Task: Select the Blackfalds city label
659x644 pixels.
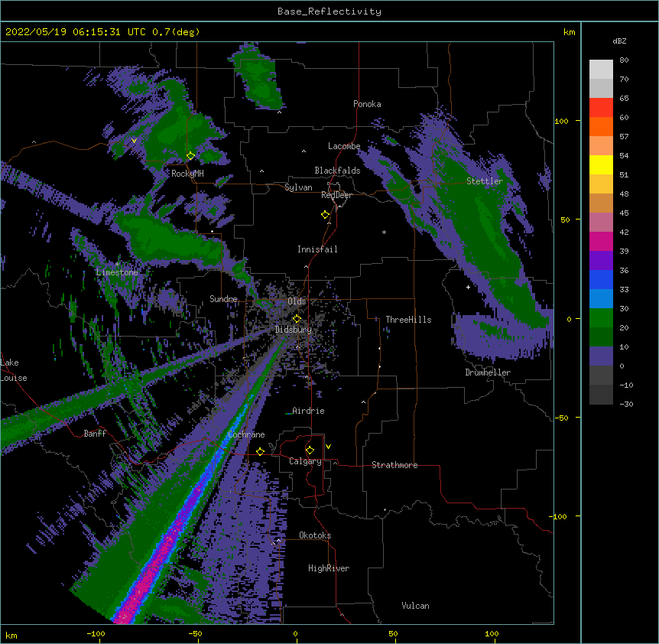Action: pyautogui.click(x=337, y=171)
